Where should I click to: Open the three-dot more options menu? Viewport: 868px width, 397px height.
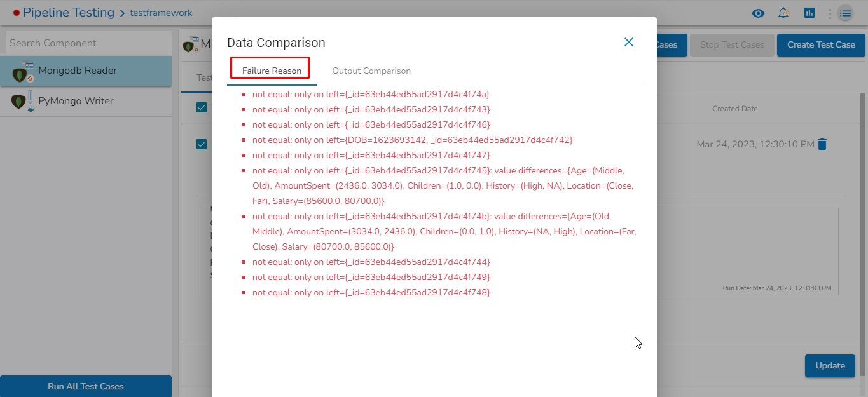click(829, 13)
